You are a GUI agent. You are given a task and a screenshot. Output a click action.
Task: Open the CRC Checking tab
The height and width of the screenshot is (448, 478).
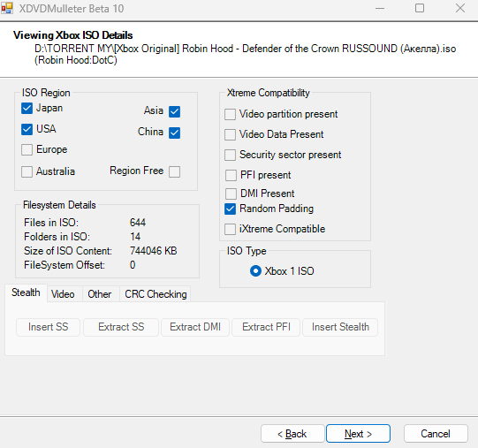click(x=156, y=294)
